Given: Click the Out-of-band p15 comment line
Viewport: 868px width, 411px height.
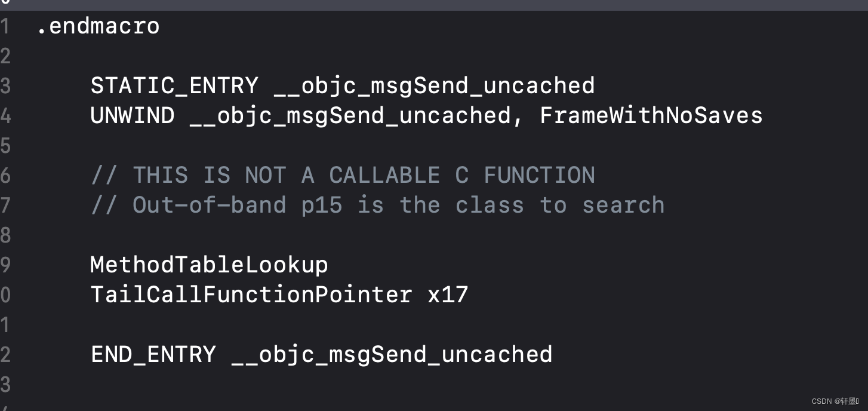Looking at the screenshot, I should pos(377,205).
